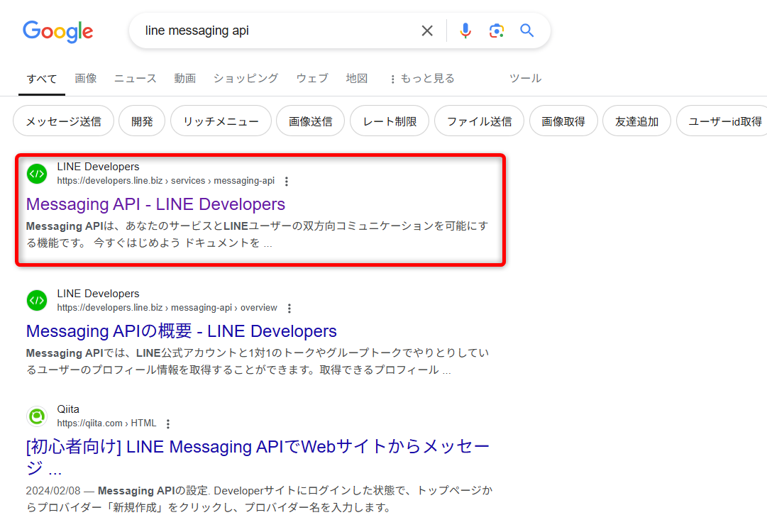Open the Messaging API - LINE Developers result
The image size is (767, 532).
click(155, 204)
